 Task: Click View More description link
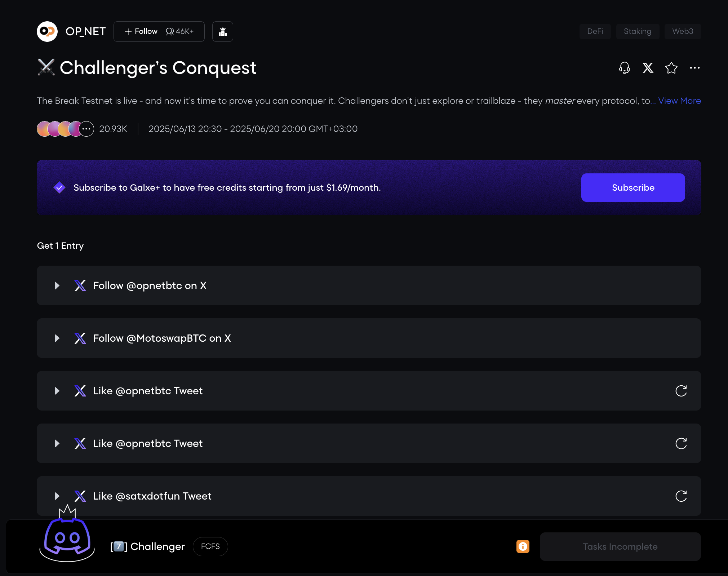click(x=679, y=101)
